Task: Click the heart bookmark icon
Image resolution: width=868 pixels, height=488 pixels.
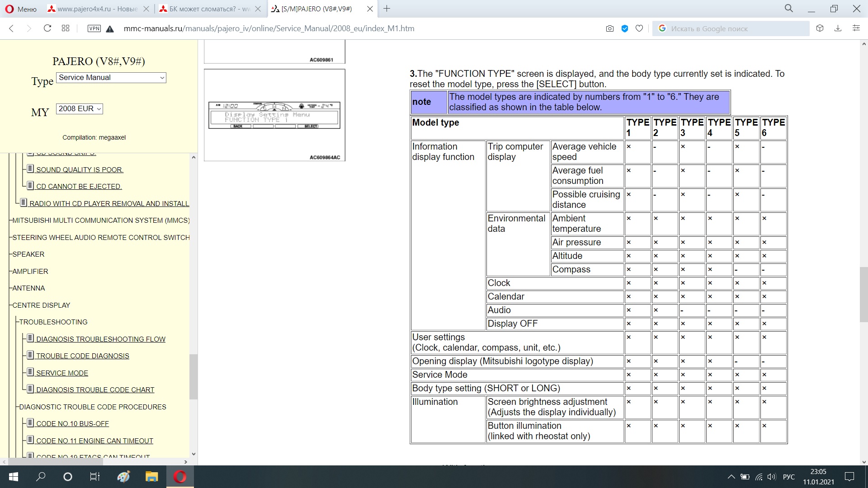Action: [639, 28]
